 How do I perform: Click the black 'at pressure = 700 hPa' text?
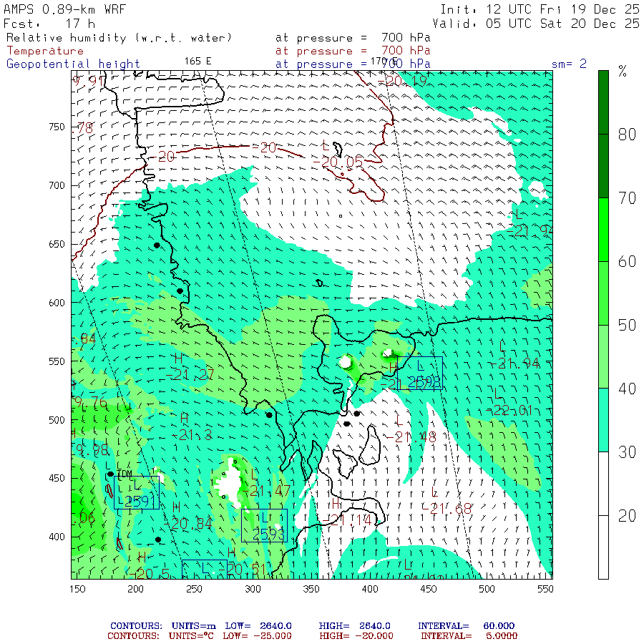(x=353, y=38)
